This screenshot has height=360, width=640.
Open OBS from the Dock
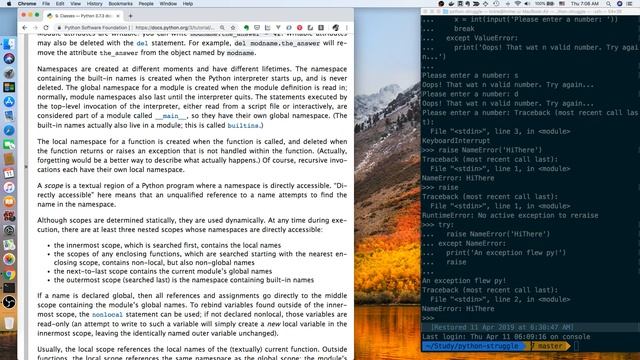pyautogui.click(x=9, y=302)
